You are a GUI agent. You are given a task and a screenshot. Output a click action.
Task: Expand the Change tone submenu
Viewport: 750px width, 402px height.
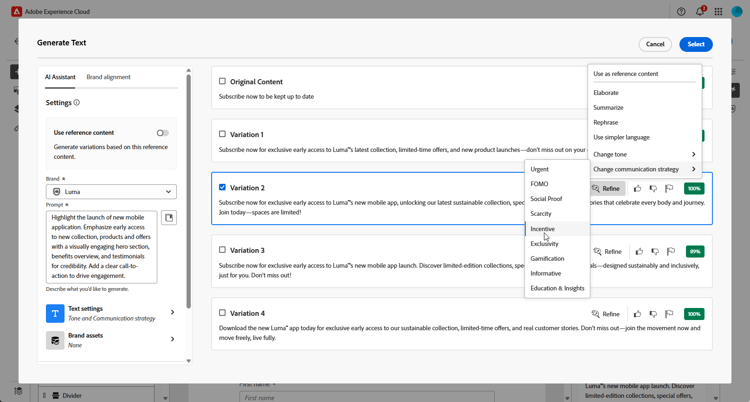(x=644, y=154)
